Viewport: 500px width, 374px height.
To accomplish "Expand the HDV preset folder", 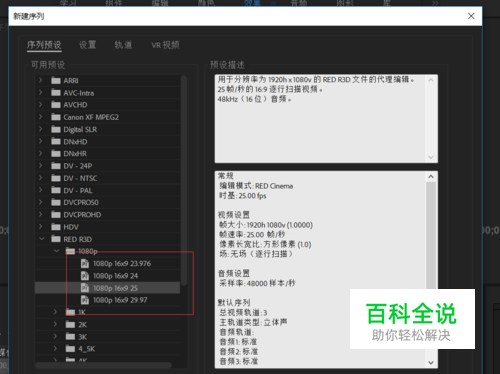I will click(x=41, y=227).
